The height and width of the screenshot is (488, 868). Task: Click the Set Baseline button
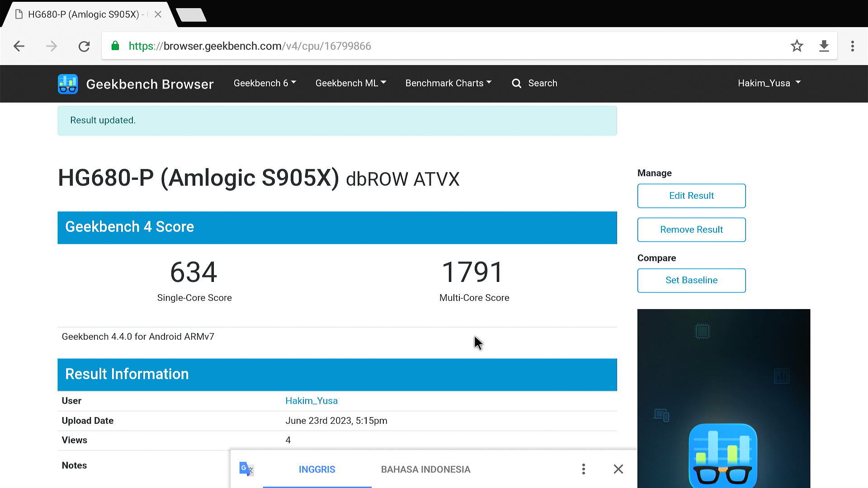[x=691, y=280]
